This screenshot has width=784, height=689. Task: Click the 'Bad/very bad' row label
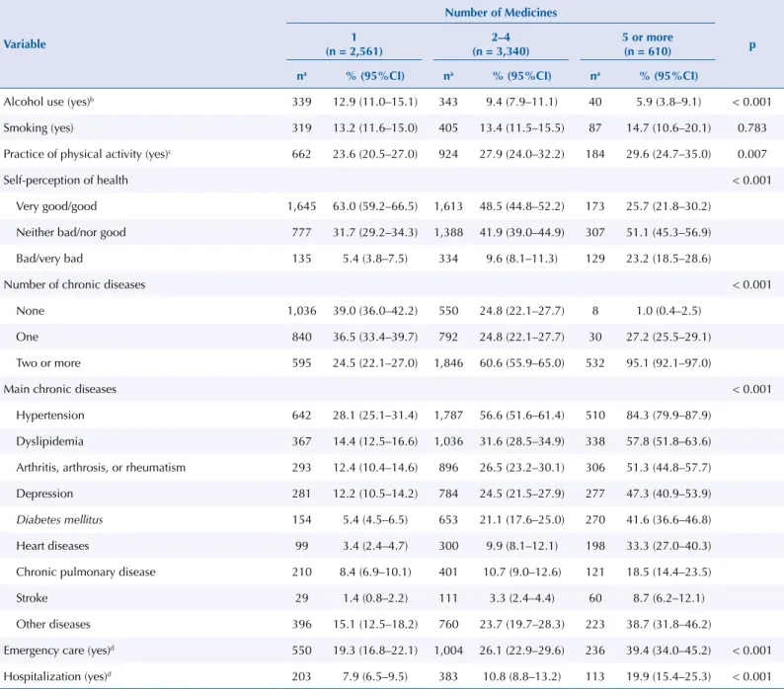[49, 259]
